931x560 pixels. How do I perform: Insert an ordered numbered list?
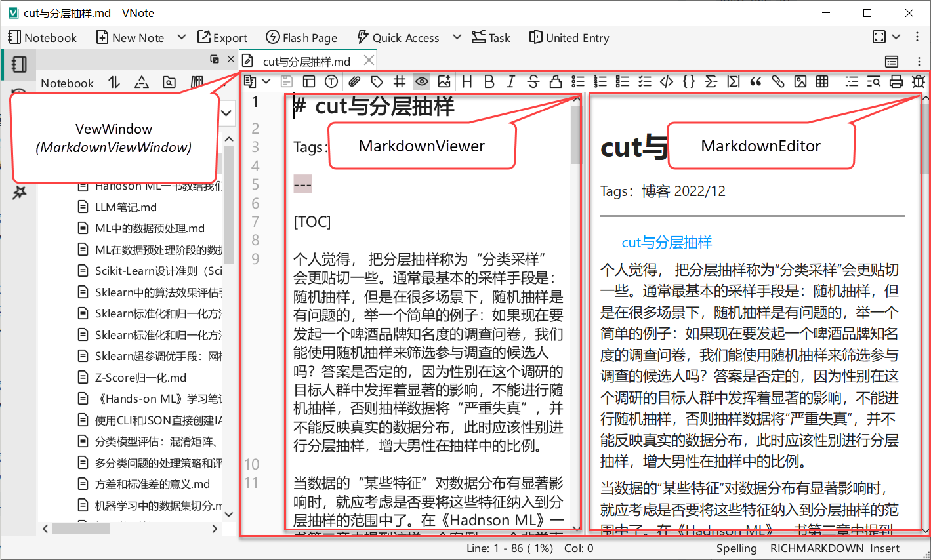pyautogui.click(x=600, y=81)
